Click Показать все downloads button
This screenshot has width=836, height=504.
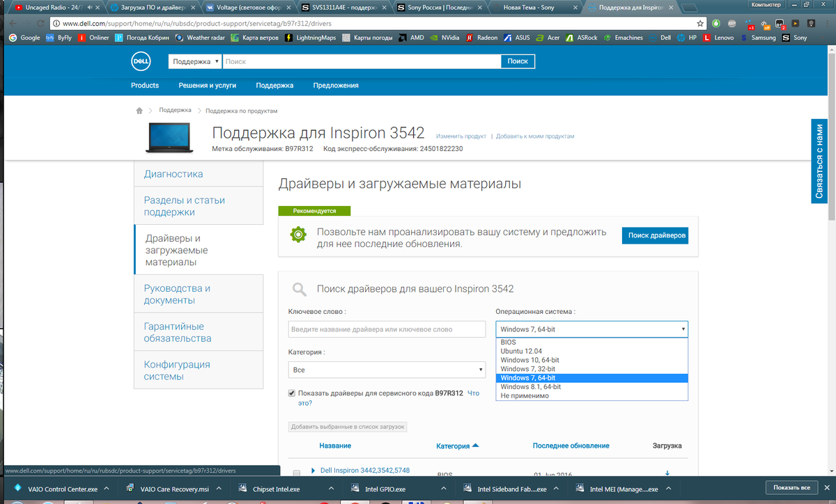(x=791, y=488)
